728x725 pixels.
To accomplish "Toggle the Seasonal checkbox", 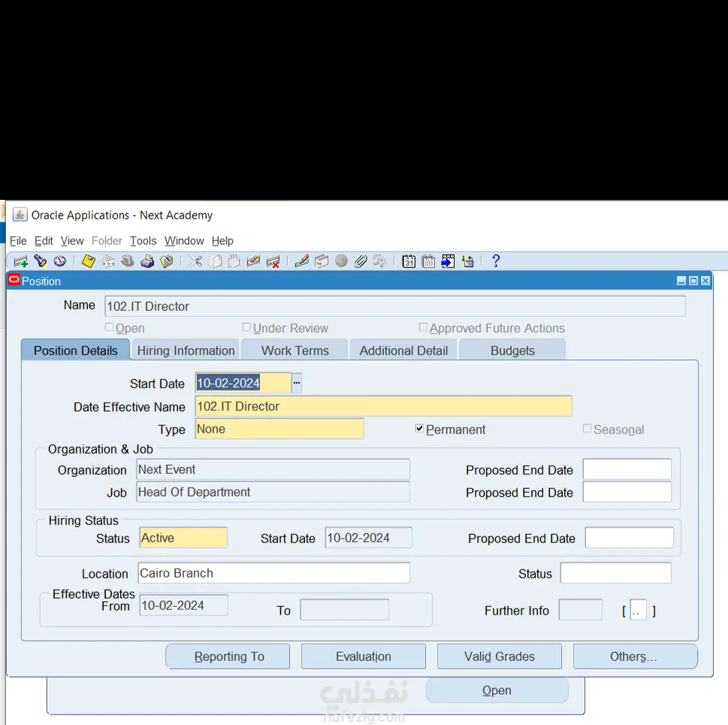I will 587,428.
